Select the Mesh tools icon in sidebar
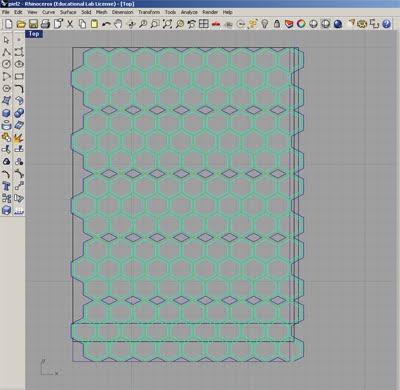The image size is (400, 390). [19, 125]
